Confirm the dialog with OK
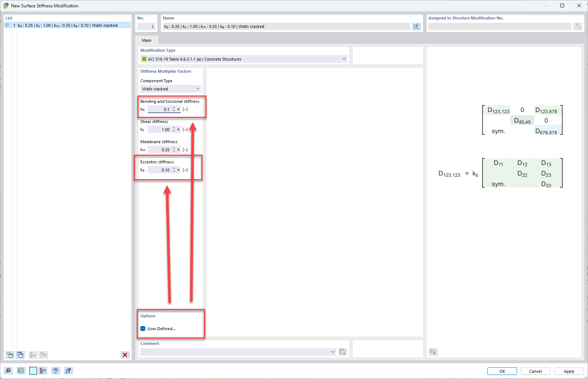The image size is (588, 379). point(502,371)
